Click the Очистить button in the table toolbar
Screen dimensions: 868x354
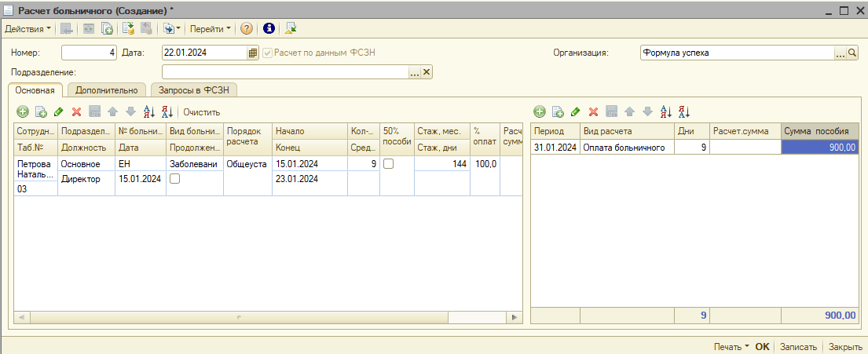[x=202, y=112]
